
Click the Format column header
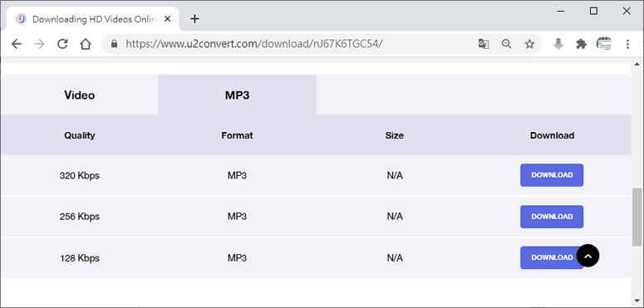tap(237, 135)
